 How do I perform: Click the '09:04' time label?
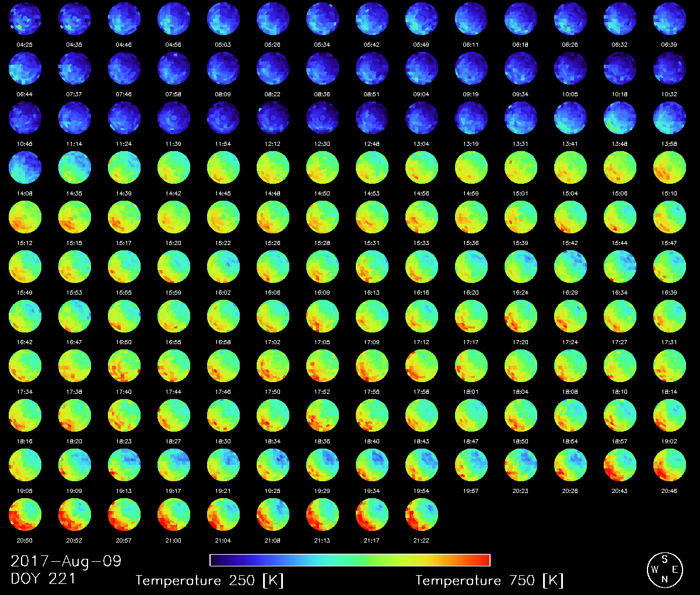coord(421,94)
